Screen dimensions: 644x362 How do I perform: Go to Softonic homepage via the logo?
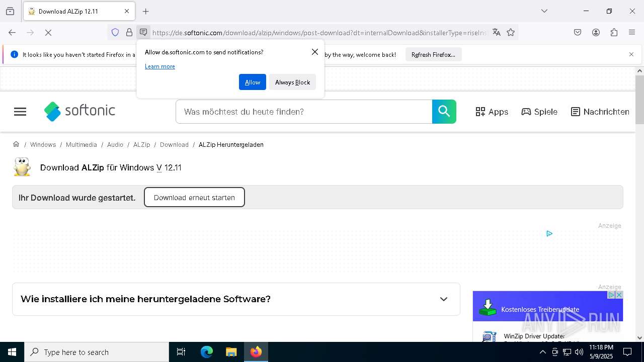79,111
